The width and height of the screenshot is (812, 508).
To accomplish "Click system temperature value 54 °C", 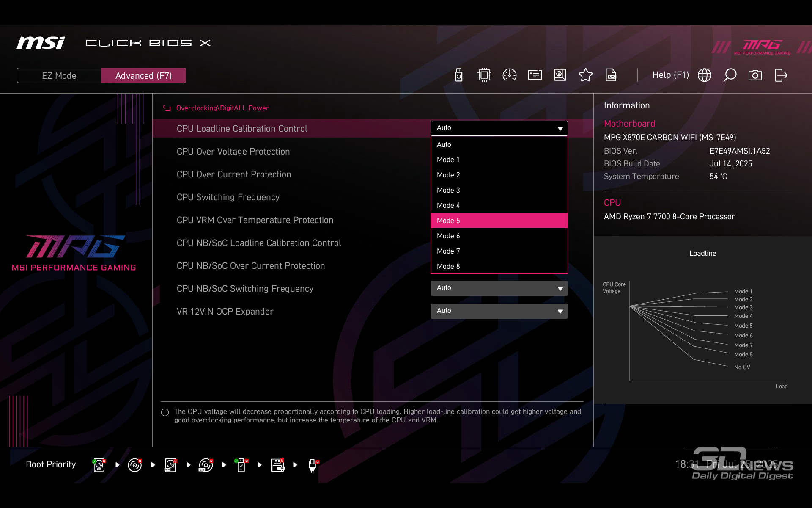I will [718, 177].
